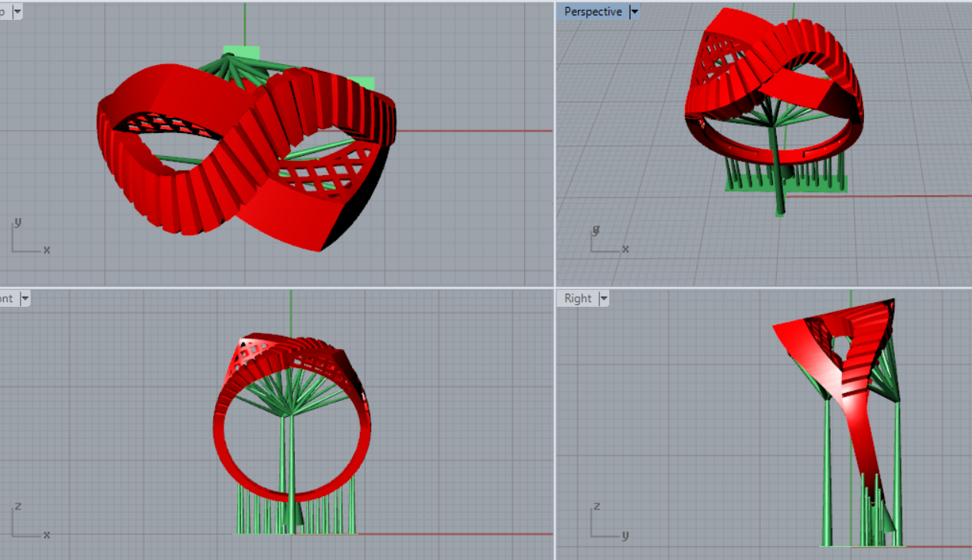Expand the Front viewport menu arrow
Screen dimensions: 972x560
(24, 298)
